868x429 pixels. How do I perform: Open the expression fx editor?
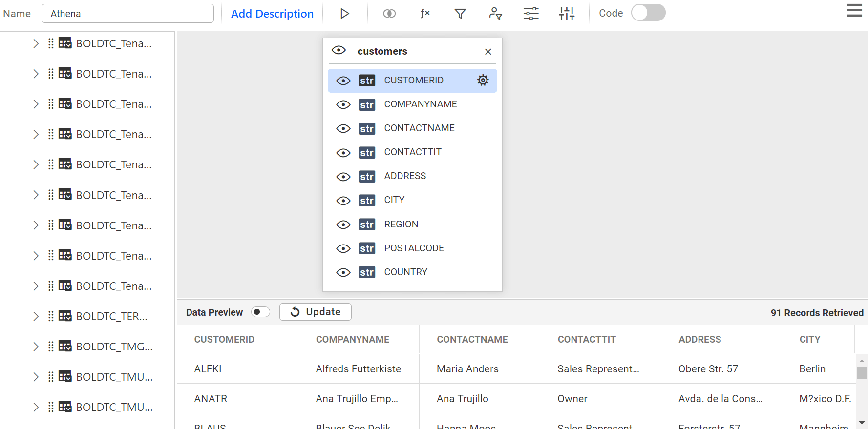425,14
